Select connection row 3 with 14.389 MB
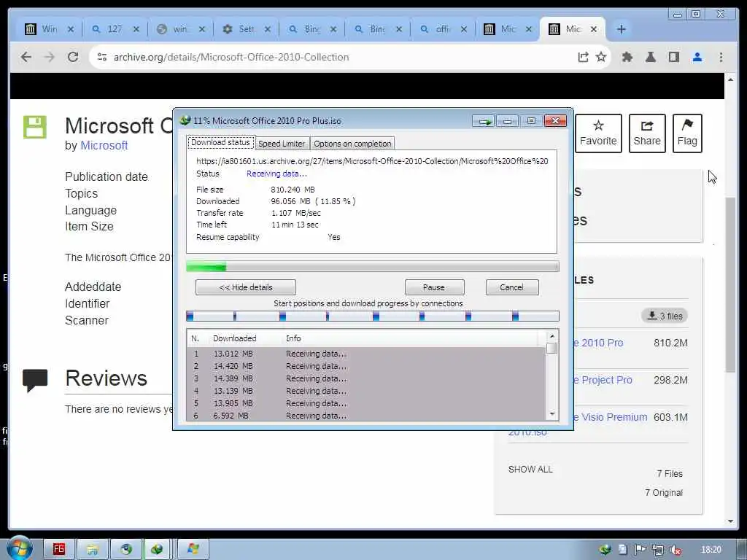 (x=367, y=378)
